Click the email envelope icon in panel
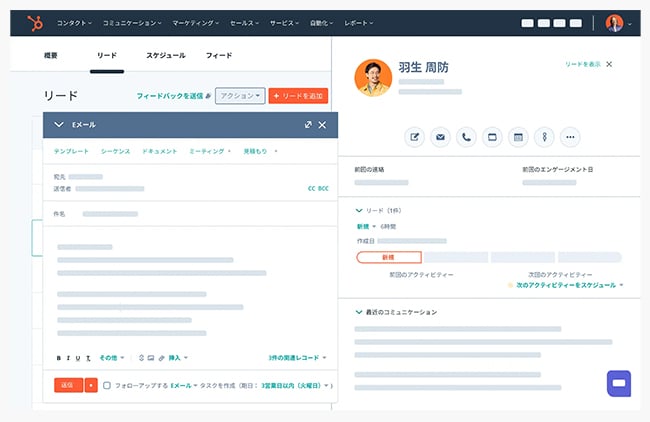Image resolution: width=650 pixels, height=422 pixels. 440,137
